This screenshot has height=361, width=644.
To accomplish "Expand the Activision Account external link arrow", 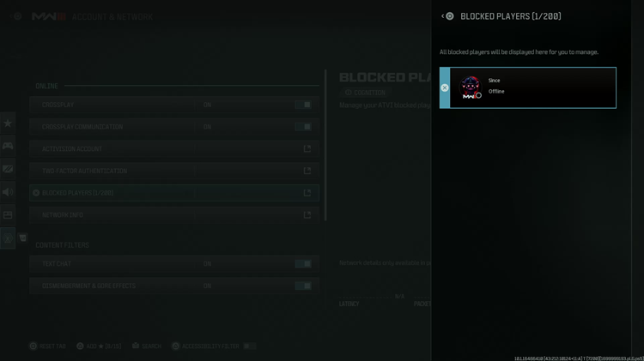I will [307, 149].
